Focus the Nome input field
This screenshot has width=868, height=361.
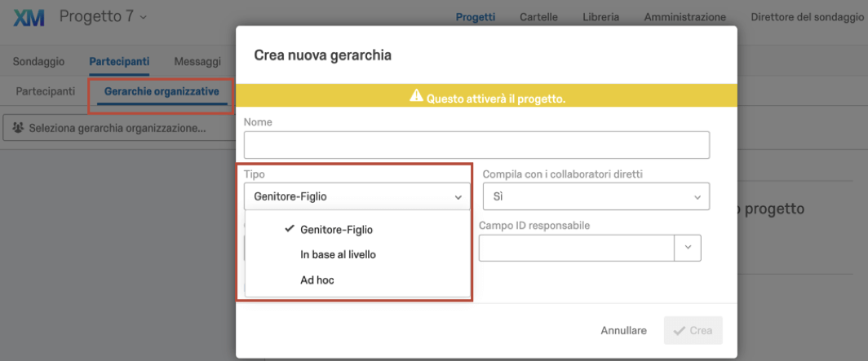point(476,145)
